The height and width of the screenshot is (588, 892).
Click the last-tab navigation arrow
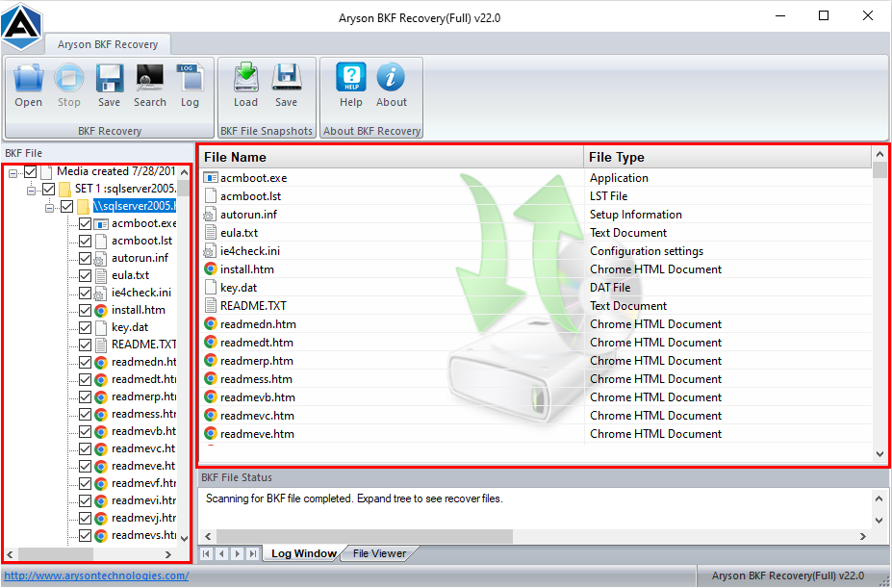pos(252,553)
